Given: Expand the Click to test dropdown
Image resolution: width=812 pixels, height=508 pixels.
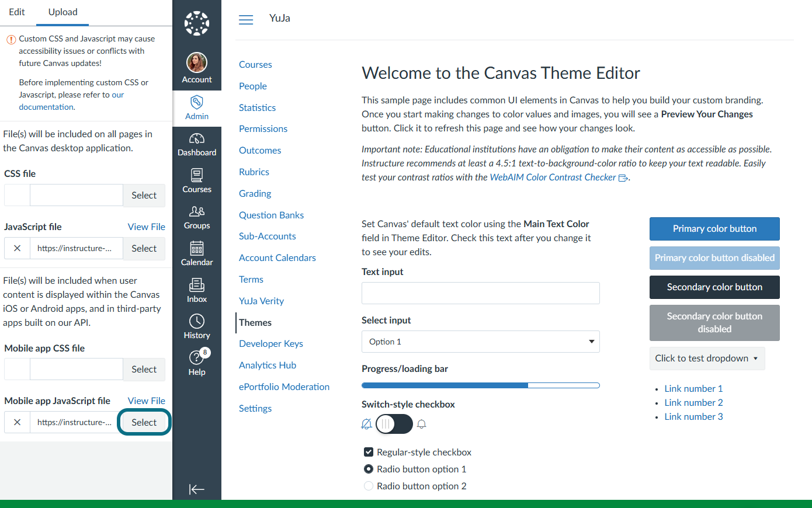Looking at the screenshot, I should coord(707,359).
